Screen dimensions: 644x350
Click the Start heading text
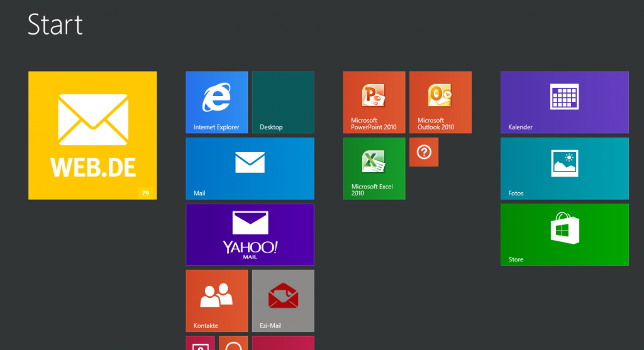tap(55, 25)
